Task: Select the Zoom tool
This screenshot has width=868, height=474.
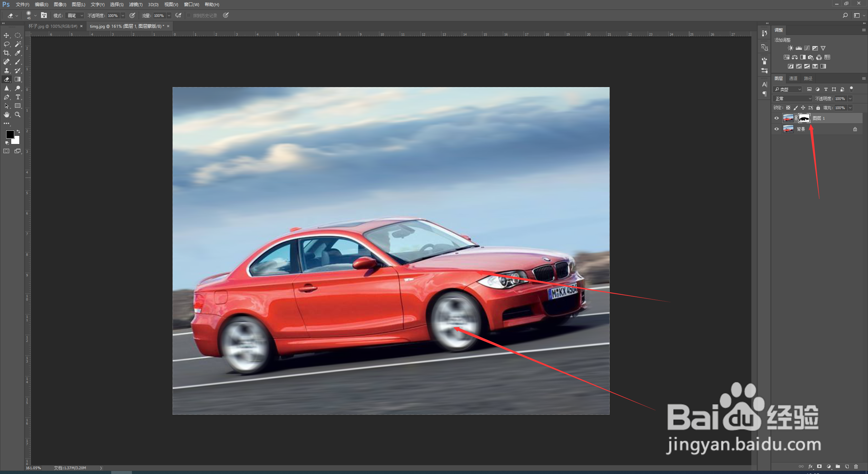Action: pyautogui.click(x=18, y=115)
